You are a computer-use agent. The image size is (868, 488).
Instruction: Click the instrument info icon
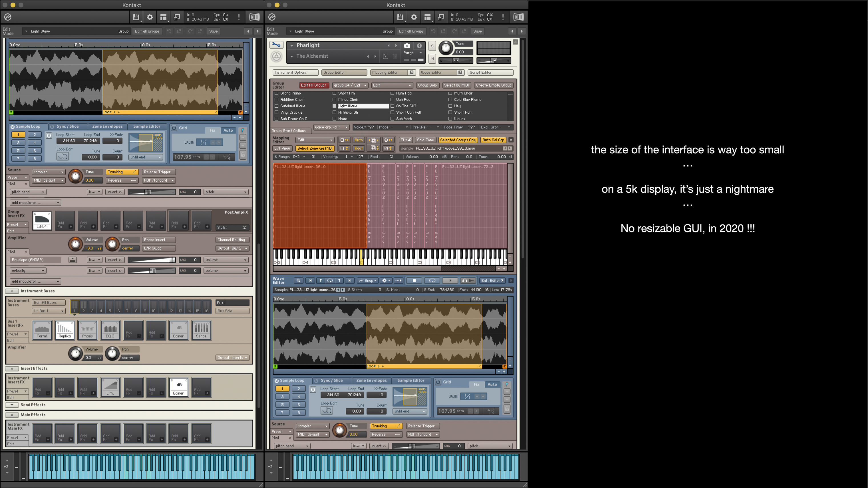[x=419, y=45]
